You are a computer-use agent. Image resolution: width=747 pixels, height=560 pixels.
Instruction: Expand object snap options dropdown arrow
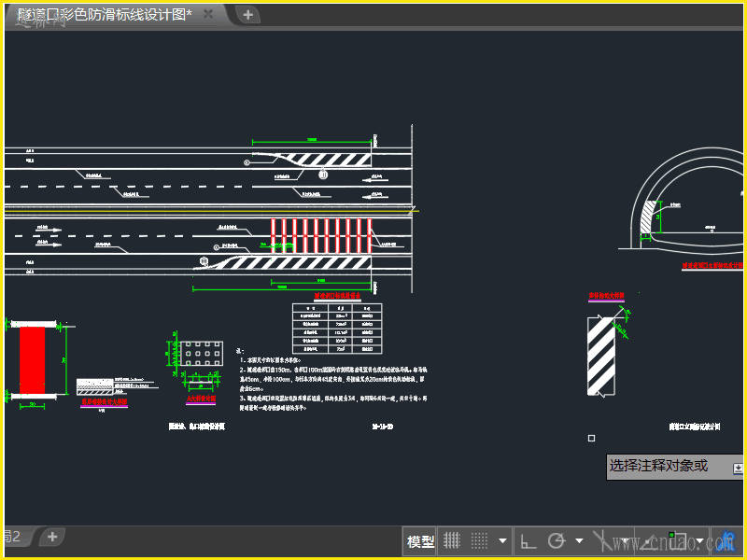698,540
